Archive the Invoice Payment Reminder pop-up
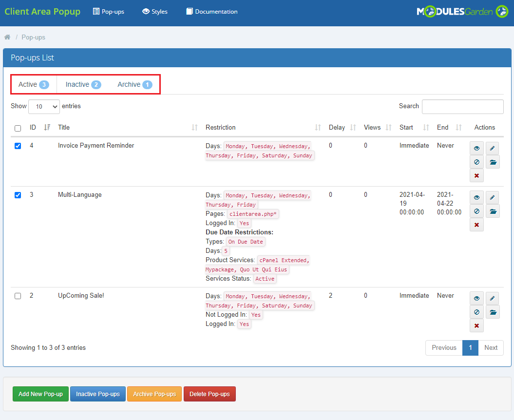514x420 pixels. (493, 162)
